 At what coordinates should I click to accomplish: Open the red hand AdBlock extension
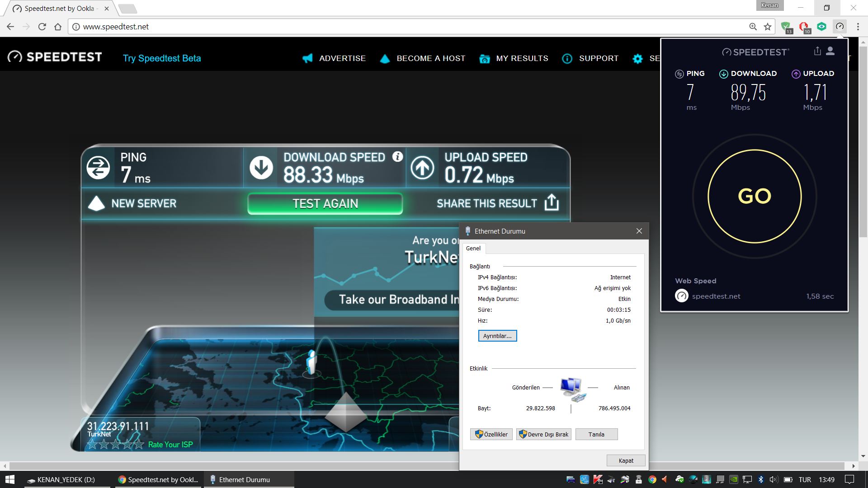(x=804, y=27)
